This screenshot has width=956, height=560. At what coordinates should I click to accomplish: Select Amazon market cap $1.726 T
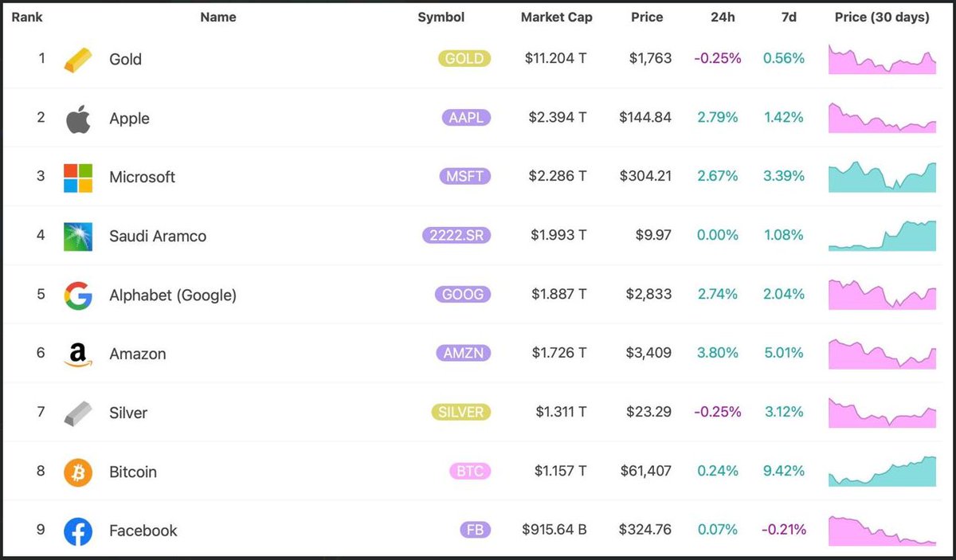[558, 353]
